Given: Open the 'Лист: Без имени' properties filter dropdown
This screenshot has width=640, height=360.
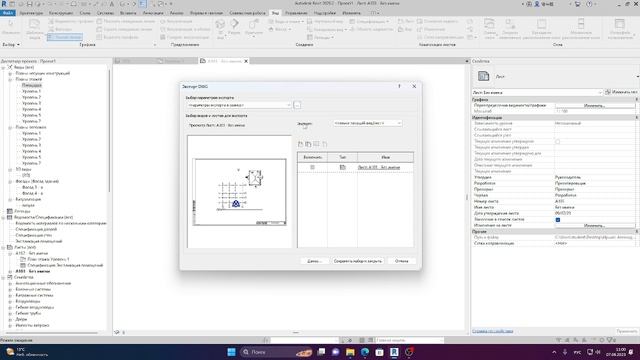Looking at the screenshot, I should [537, 92].
